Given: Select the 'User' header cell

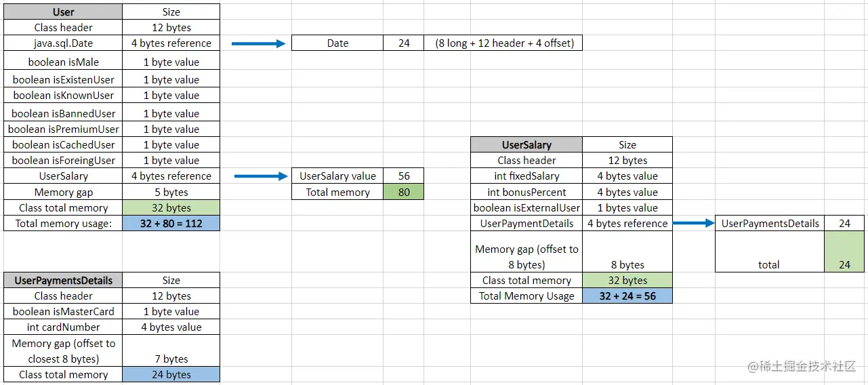Looking at the screenshot, I should pos(63,12).
